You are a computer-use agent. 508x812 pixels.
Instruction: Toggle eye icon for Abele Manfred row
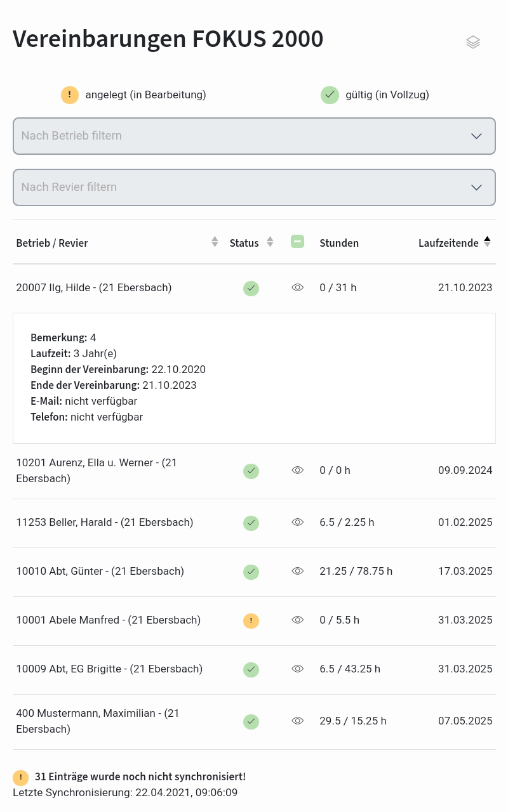(x=297, y=620)
